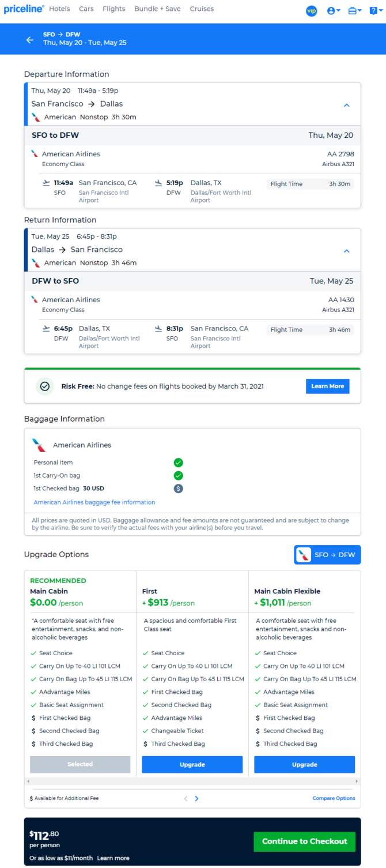Click the Risk Free checkmark icon
This screenshot has width=386, height=868.
pyautogui.click(x=45, y=386)
